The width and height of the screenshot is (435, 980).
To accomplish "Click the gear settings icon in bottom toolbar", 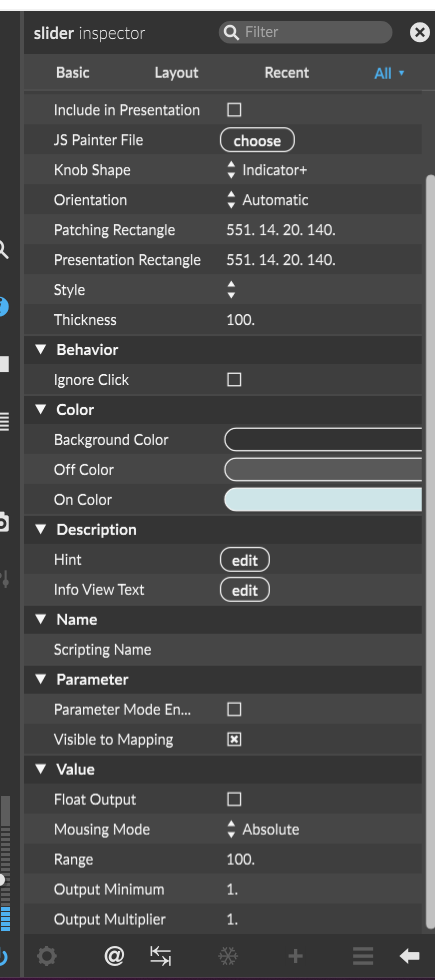I will coord(47,956).
